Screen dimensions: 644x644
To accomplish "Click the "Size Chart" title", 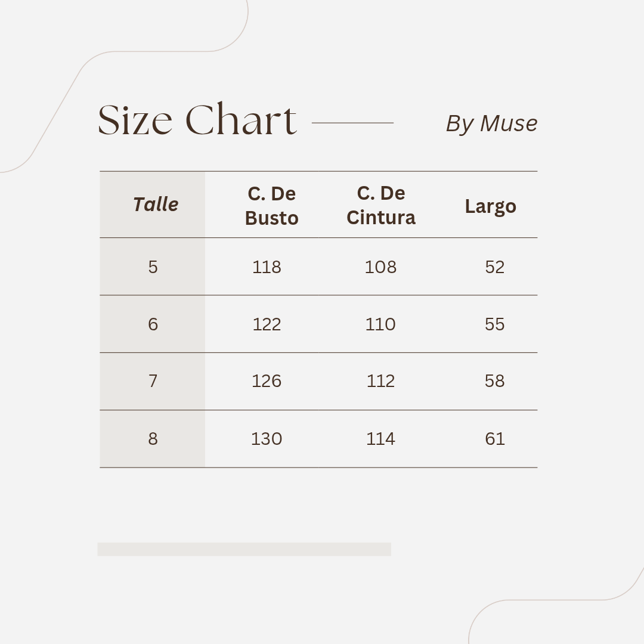I will 197,120.
